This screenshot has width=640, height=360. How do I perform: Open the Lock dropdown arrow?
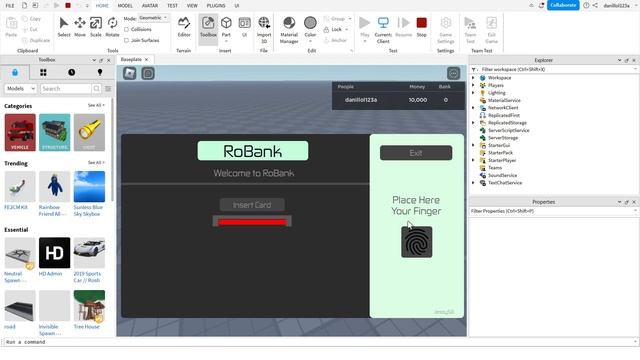(347, 29)
